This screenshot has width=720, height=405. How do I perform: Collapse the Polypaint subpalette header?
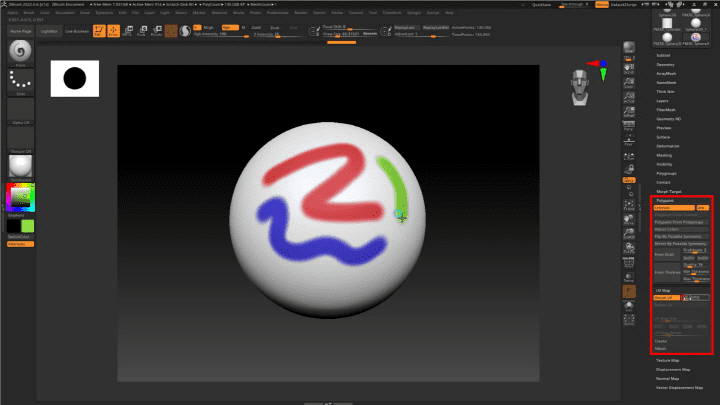point(665,201)
